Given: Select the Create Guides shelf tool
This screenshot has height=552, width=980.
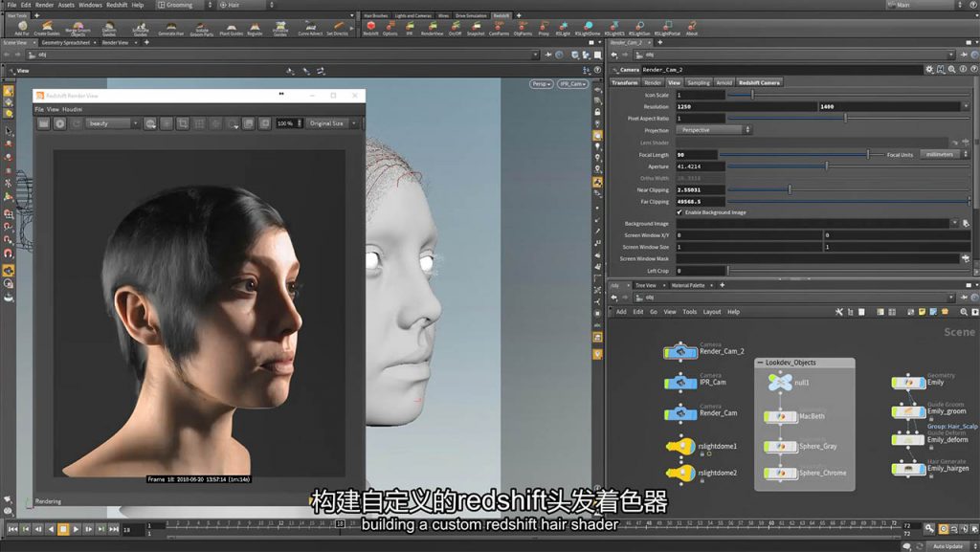Looking at the screenshot, I should (x=47, y=28).
